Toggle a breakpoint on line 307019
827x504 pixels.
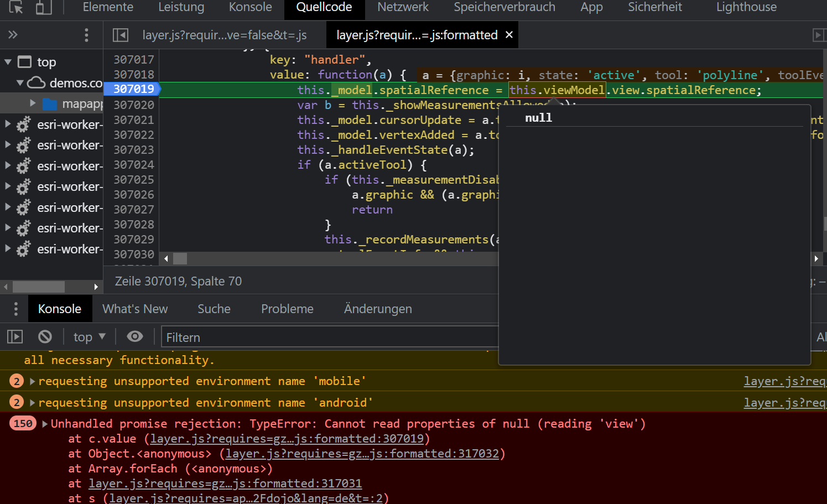click(132, 89)
